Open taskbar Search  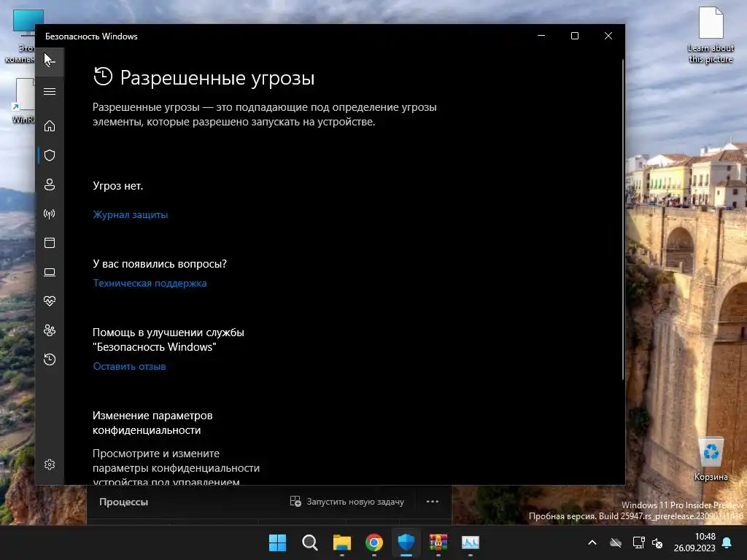tap(309, 542)
